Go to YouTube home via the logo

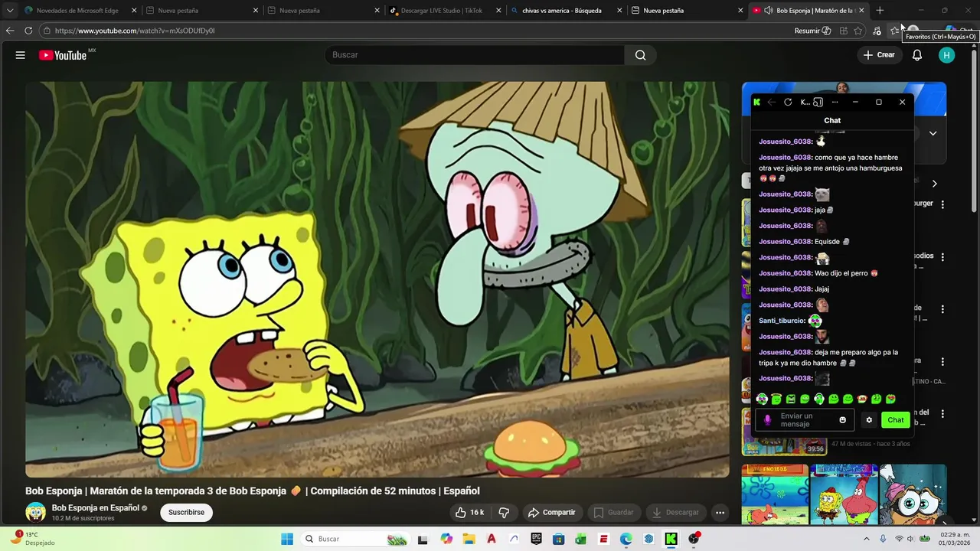pyautogui.click(x=63, y=55)
